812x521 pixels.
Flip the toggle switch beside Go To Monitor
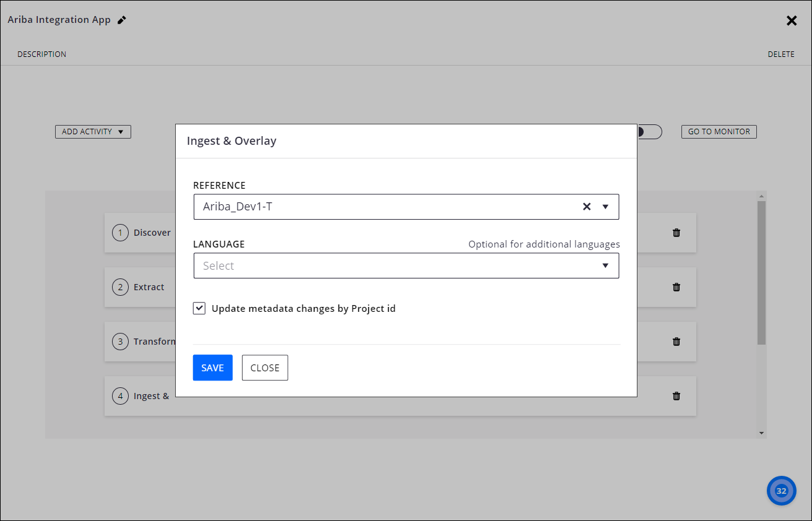(649, 132)
